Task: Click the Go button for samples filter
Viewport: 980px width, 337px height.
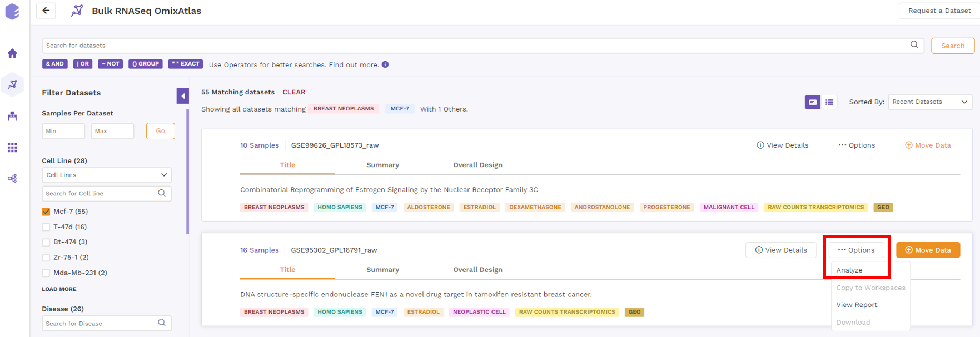Action: point(160,131)
